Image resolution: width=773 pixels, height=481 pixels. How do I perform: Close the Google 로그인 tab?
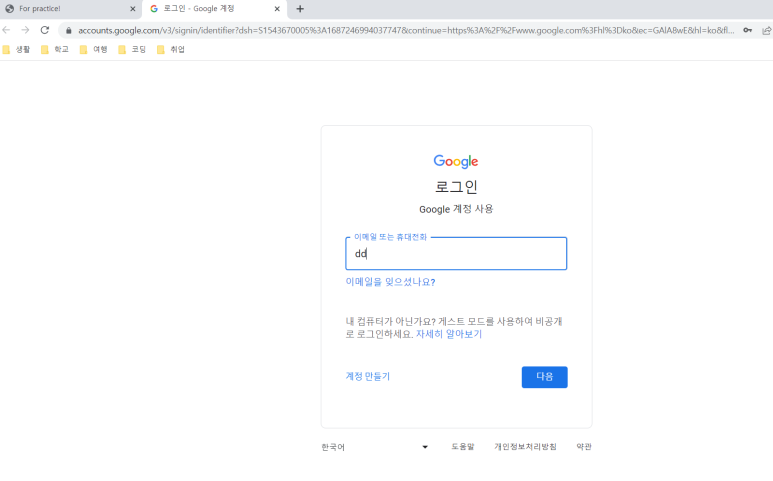277,9
